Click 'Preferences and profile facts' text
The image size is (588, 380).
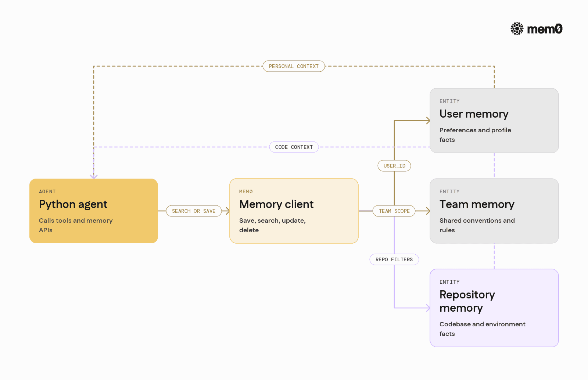(x=475, y=135)
